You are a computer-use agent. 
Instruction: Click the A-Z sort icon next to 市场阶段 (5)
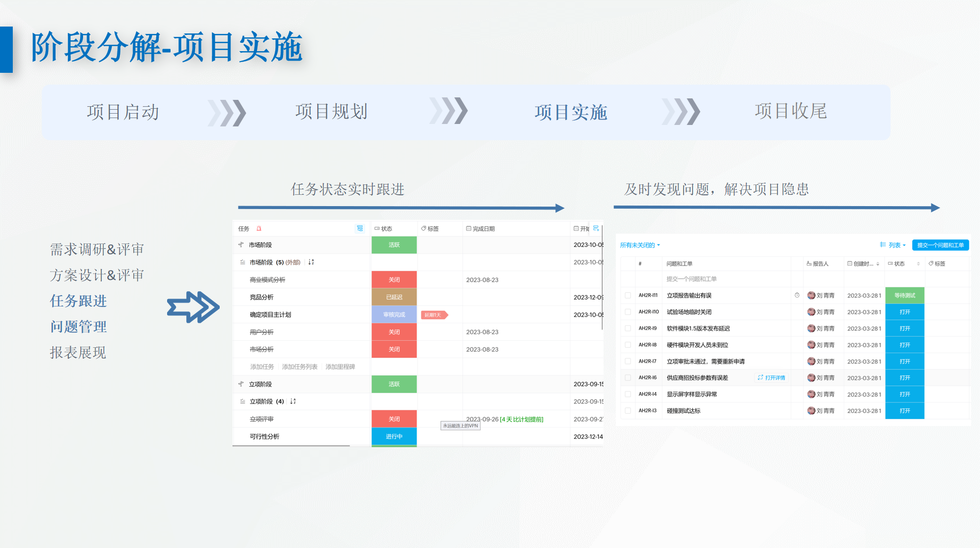pos(311,262)
